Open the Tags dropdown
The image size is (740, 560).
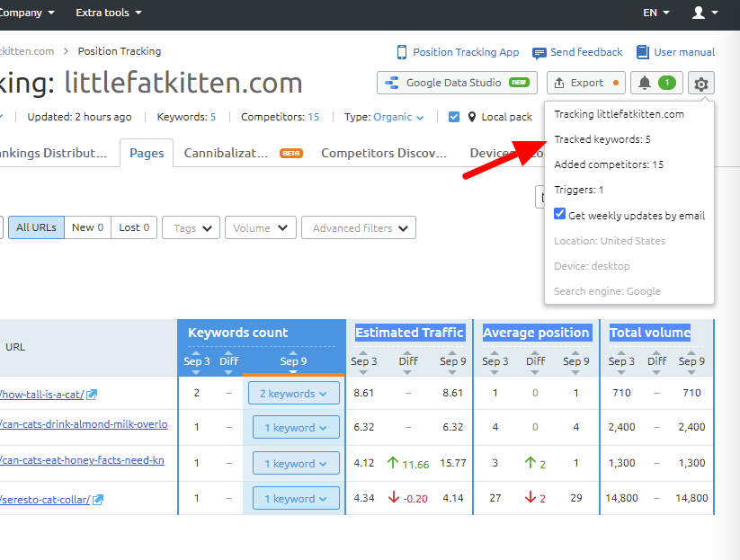192,228
